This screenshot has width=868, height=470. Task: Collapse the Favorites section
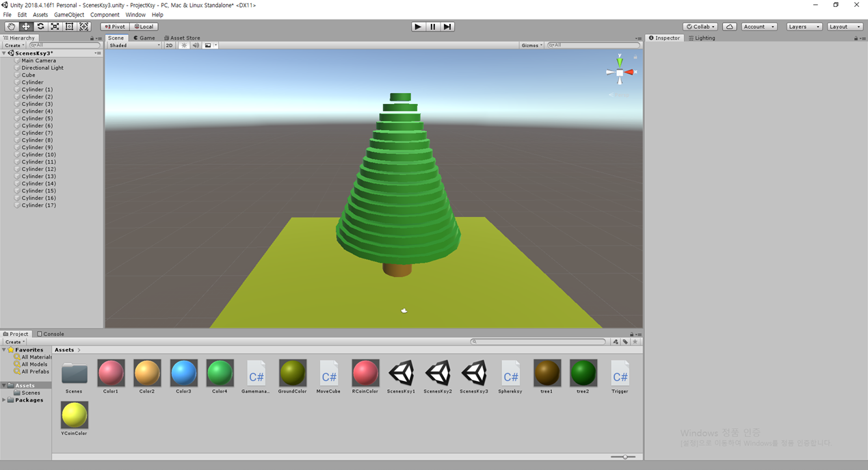[5, 350]
